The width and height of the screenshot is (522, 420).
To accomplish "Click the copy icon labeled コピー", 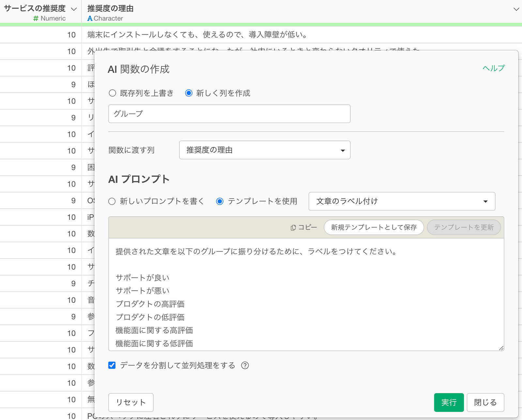I will point(293,228).
